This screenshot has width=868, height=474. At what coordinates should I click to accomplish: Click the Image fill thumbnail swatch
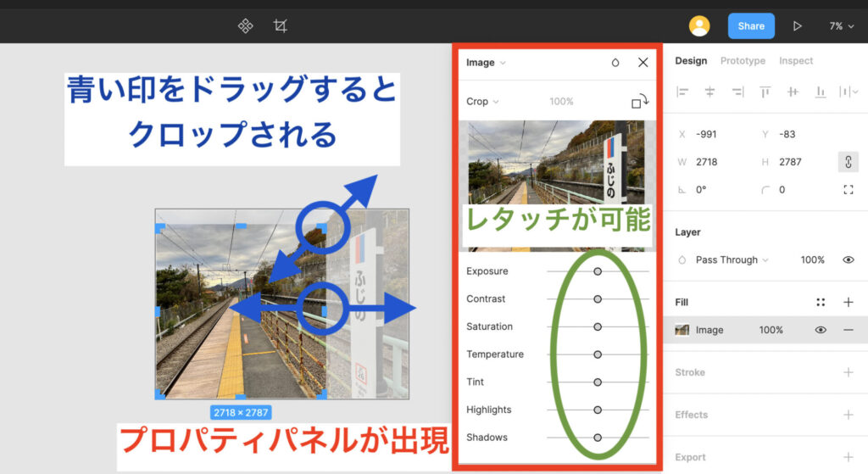[682, 330]
